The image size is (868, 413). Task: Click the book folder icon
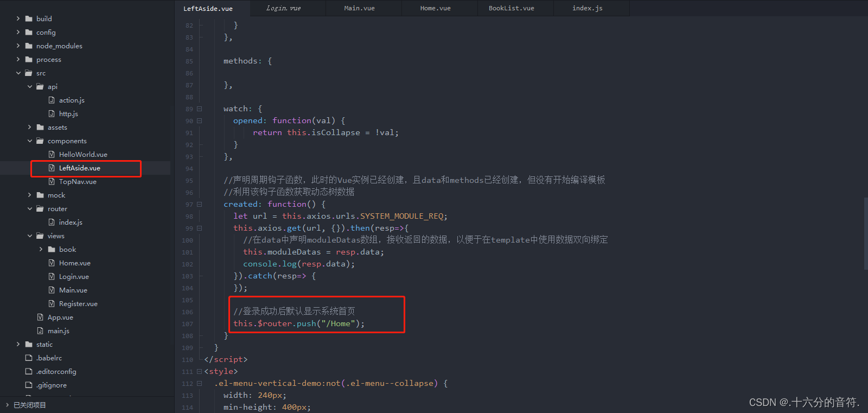(52, 249)
